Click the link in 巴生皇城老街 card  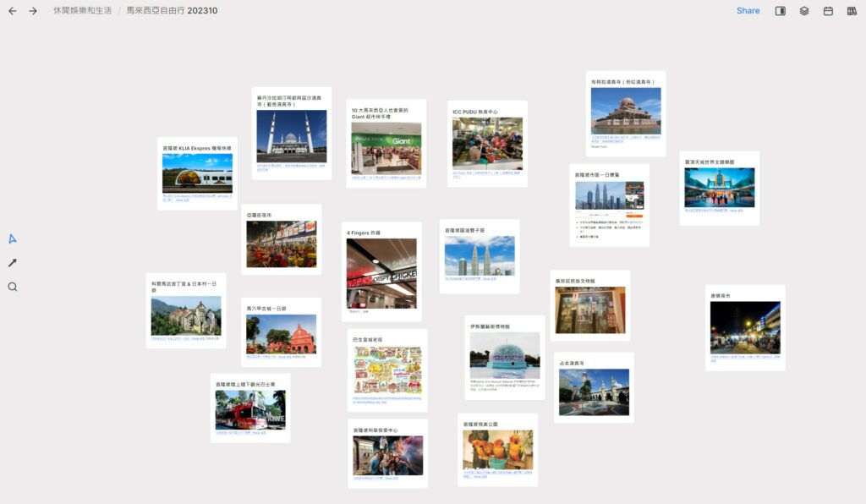[x=387, y=399]
